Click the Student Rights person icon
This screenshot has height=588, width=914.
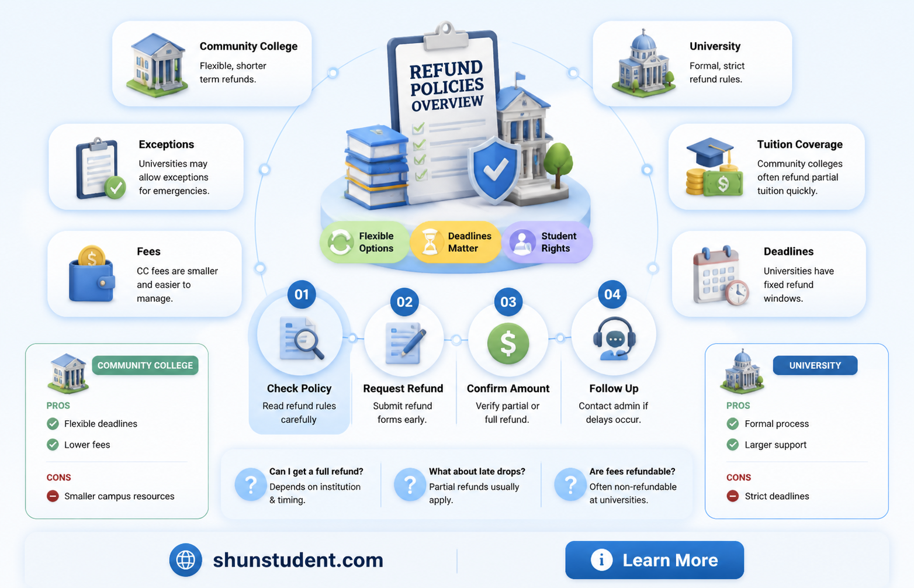522,242
